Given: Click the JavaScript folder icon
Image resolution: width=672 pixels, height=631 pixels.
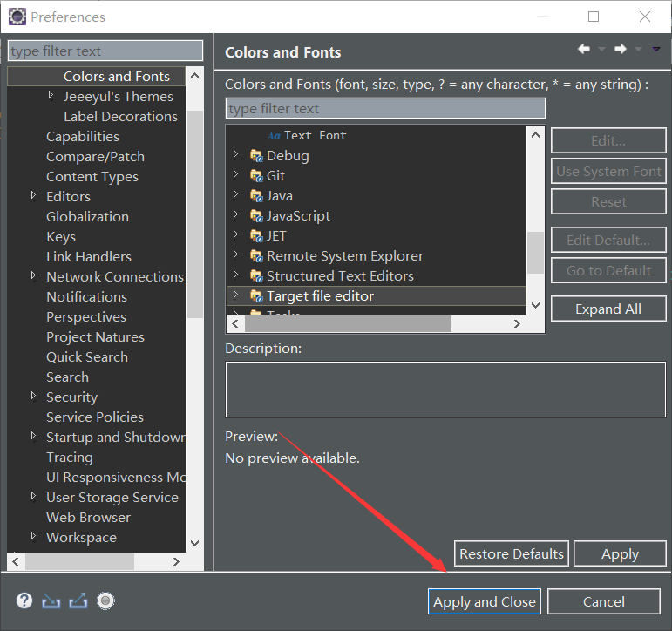Looking at the screenshot, I should [256, 216].
